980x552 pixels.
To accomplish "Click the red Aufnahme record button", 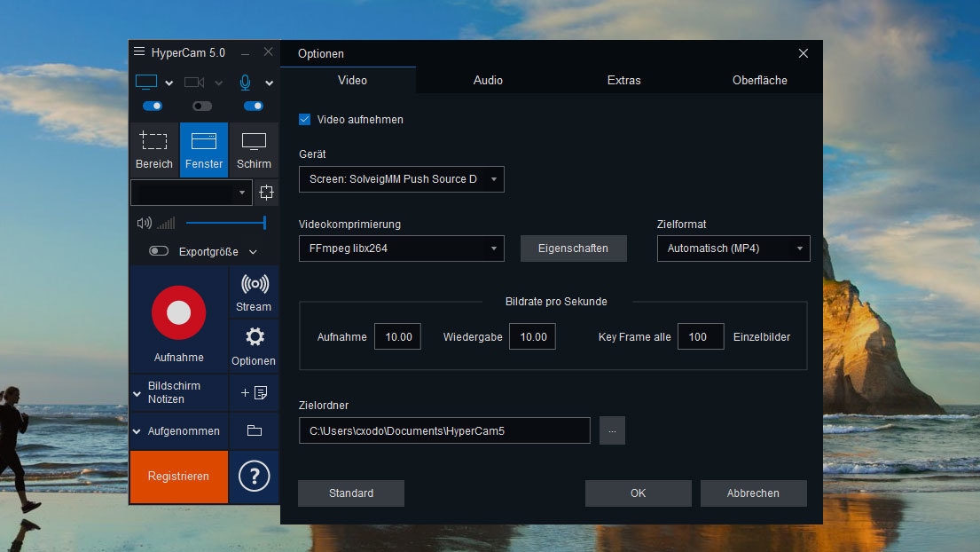I will point(178,312).
